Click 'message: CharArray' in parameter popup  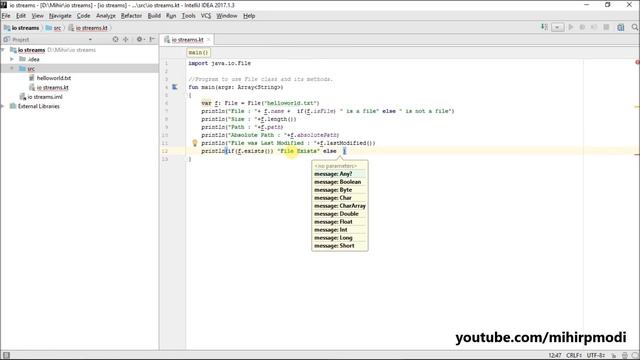[340, 206]
